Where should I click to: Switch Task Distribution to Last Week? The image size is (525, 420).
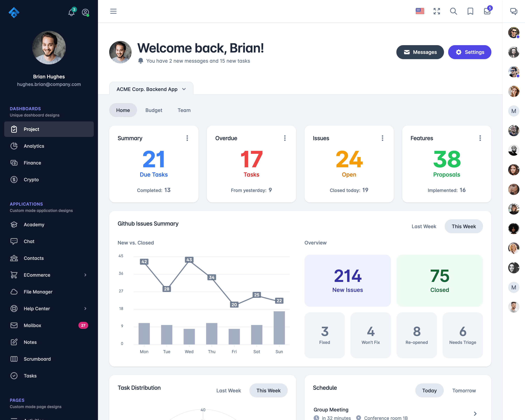pos(229,390)
